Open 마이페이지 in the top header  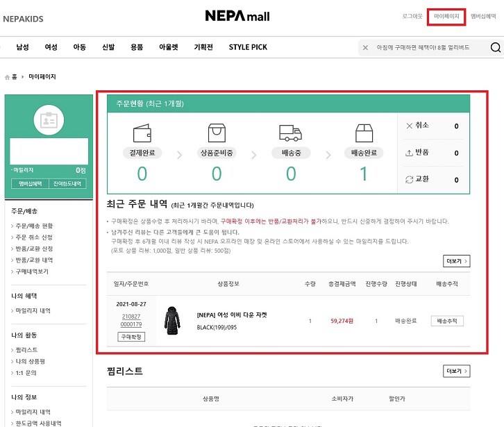pos(446,16)
